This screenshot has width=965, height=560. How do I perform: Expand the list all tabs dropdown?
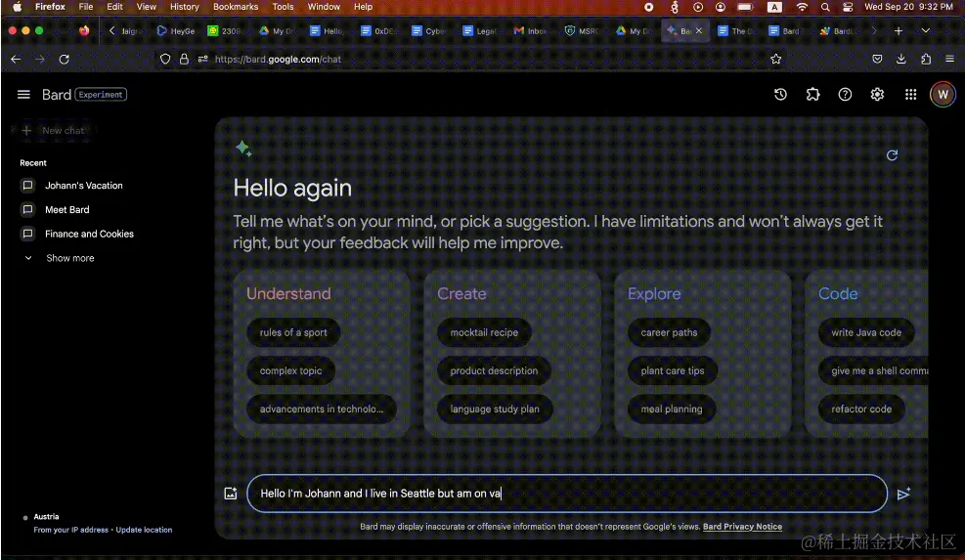(x=925, y=30)
